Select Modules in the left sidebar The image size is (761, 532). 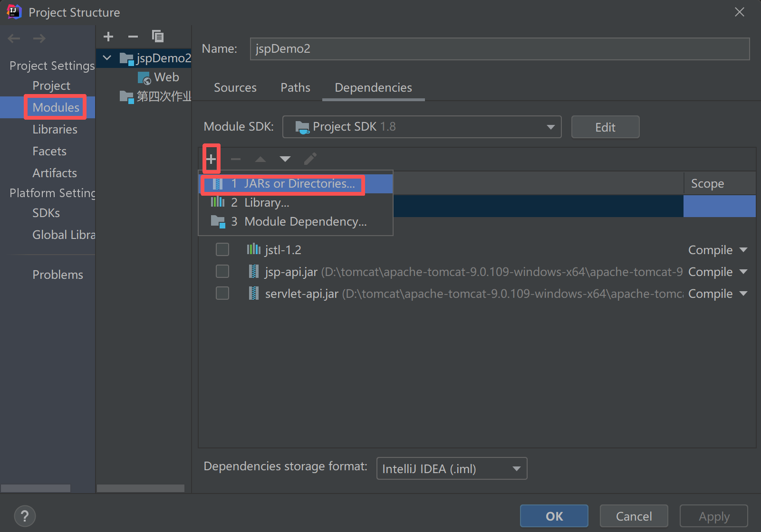[56, 107]
